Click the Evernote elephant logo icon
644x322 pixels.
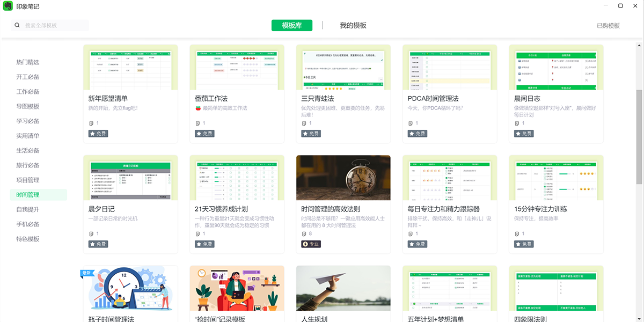click(9, 6)
